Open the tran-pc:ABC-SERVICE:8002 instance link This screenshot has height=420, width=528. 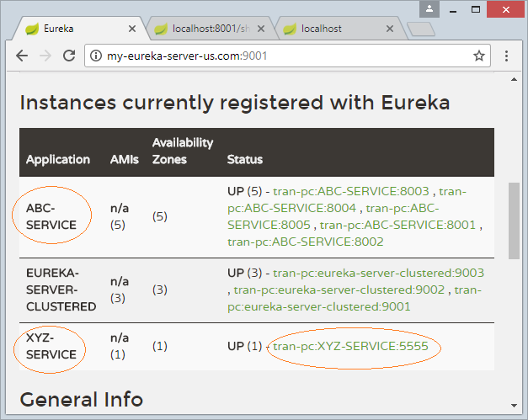306,242
